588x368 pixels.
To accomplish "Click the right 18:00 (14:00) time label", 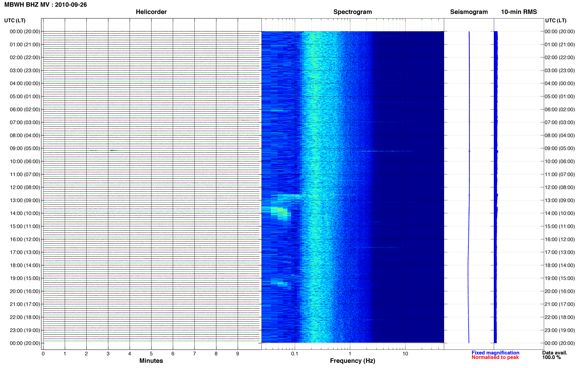I will coord(560,265).
